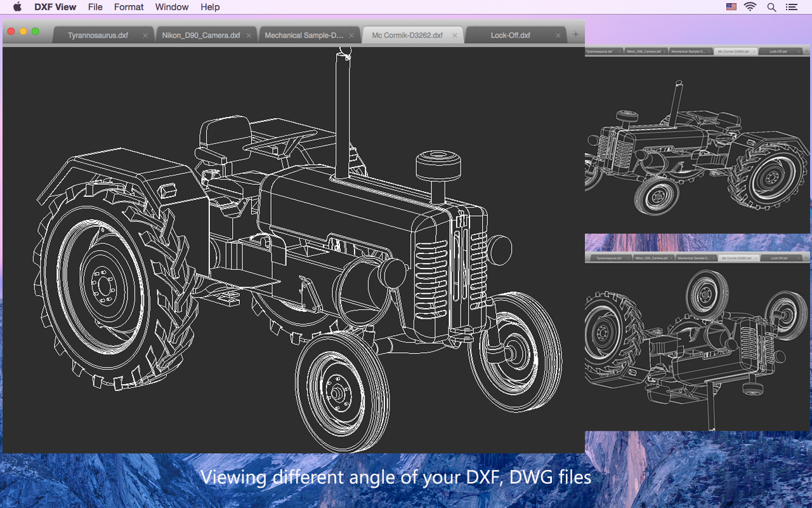Switch to the Nikon_D90_Camera.dxf tab

click(x=200, y=36)
